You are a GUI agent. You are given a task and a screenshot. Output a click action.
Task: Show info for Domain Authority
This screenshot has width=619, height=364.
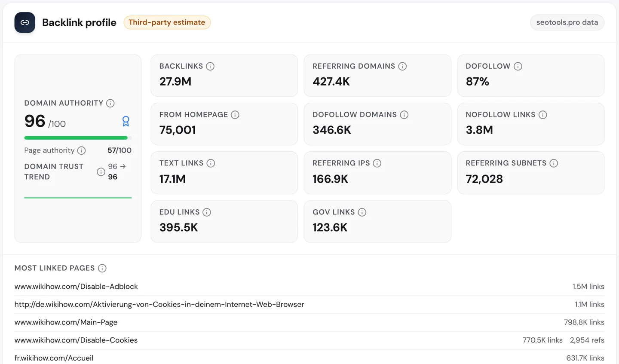pyautogui.click(x=110, y=103)
